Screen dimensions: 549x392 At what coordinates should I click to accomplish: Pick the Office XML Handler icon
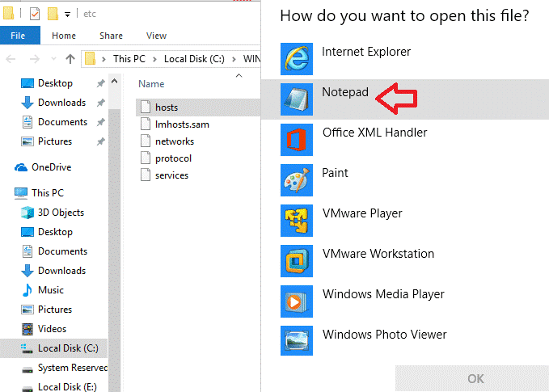(x=296, y=140)
